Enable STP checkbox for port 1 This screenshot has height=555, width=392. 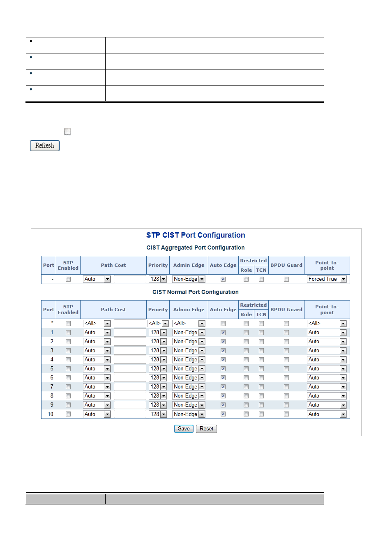point(68,333)
